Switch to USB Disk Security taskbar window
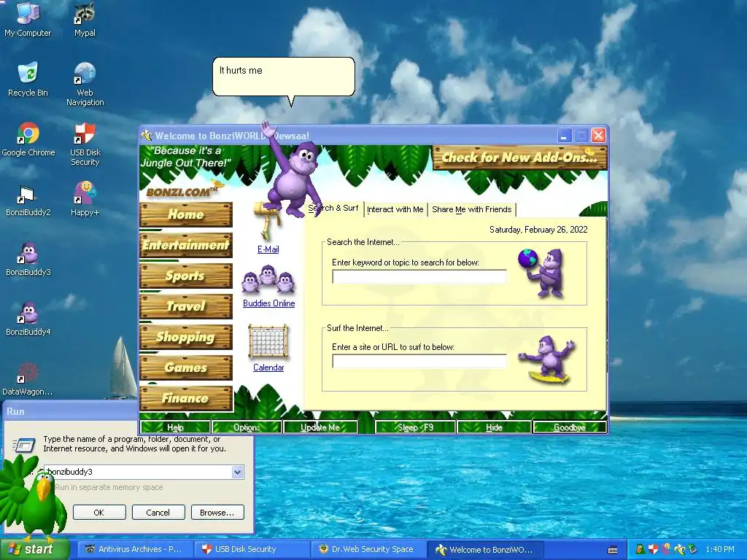 tap(252, 550)
